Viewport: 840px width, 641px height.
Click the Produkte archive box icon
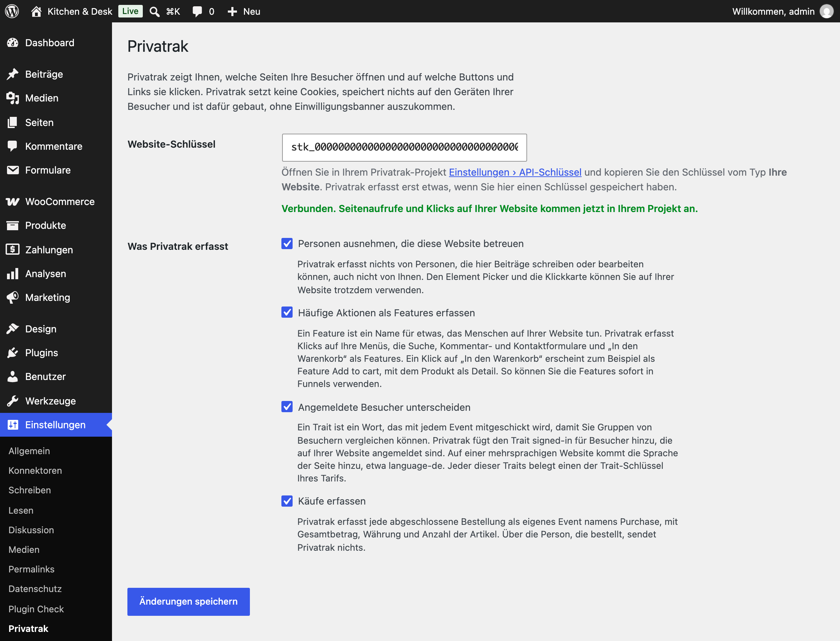click(x=13, y=225)
